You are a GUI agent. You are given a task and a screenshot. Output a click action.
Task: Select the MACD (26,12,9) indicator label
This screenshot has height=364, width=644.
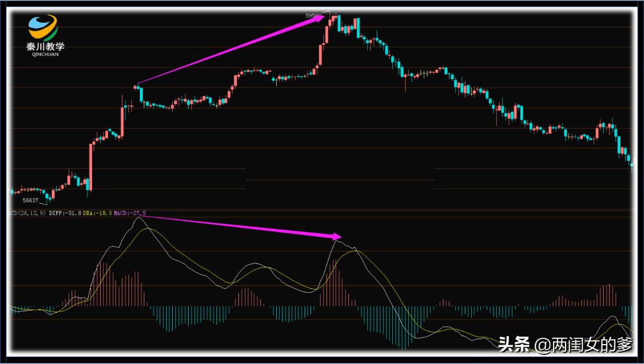28,214
